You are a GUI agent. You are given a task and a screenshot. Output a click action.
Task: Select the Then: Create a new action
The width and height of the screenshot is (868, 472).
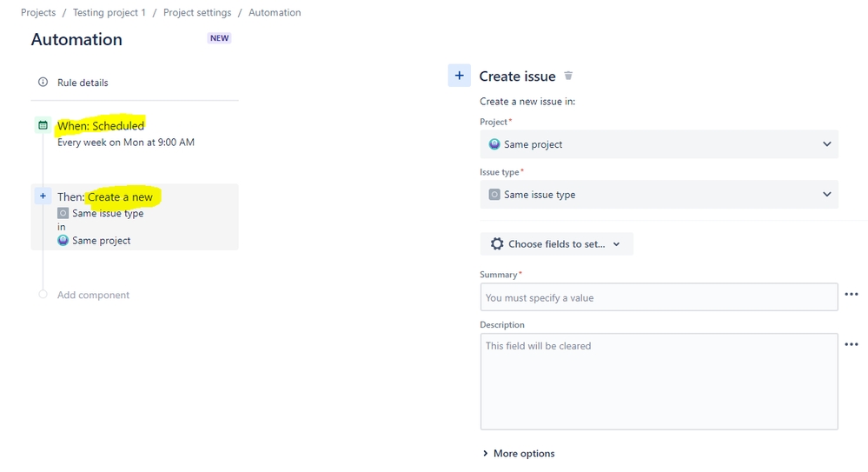pos(135,217)
